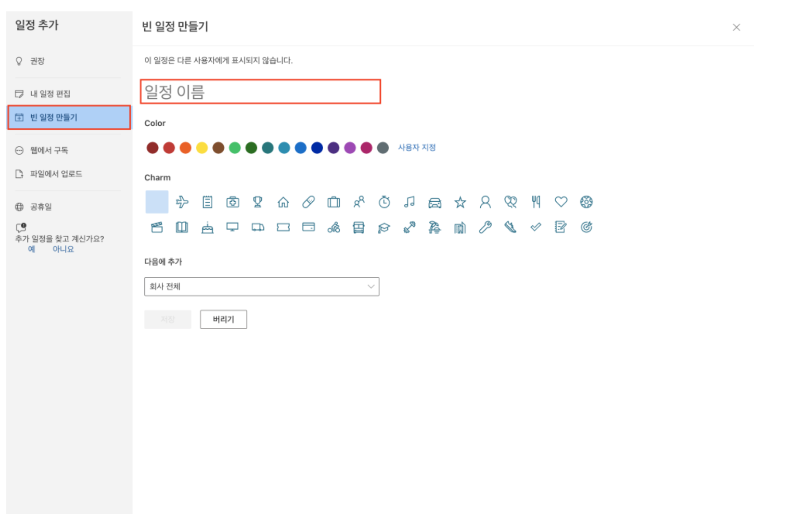Select the bus charm icon
Image resolution: width=812 pixels, height=531 pixels.
coord(359,228)
